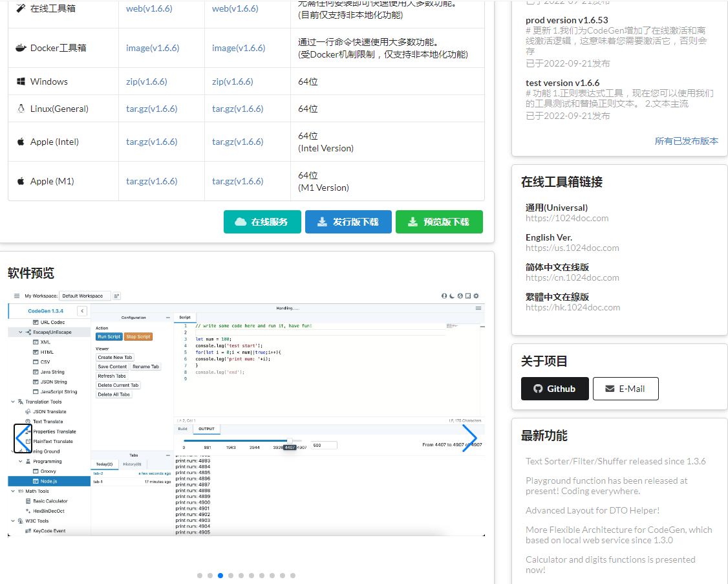Viewport: 728px width, 584px height.
Task: Click the second web(v1.6.6) link in 在线工具箱 row
Action: [x=235, y=9]
